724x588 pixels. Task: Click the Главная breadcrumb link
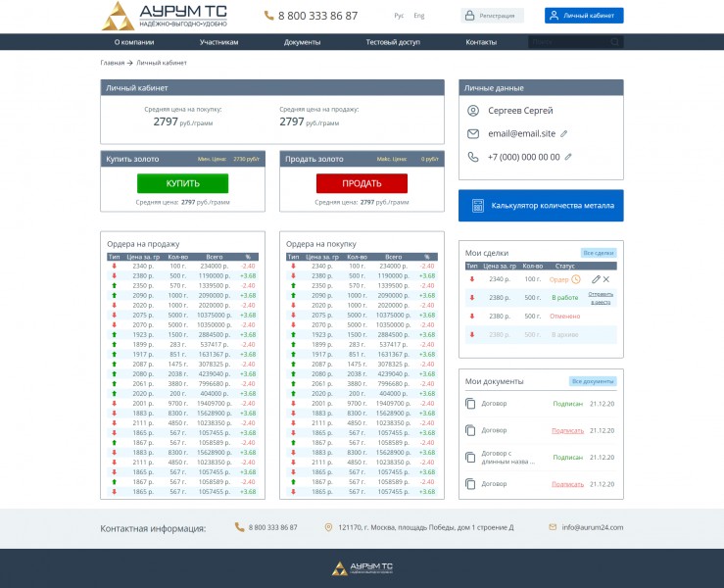(113, 63)
